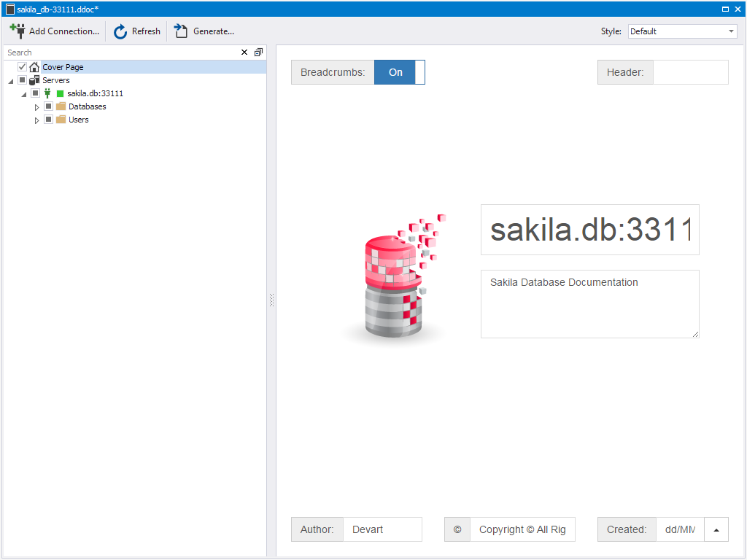Screen dimensions: 747x560
Task: Toggle the sakila.db:33111 checkbox
Action: point(35,93)
